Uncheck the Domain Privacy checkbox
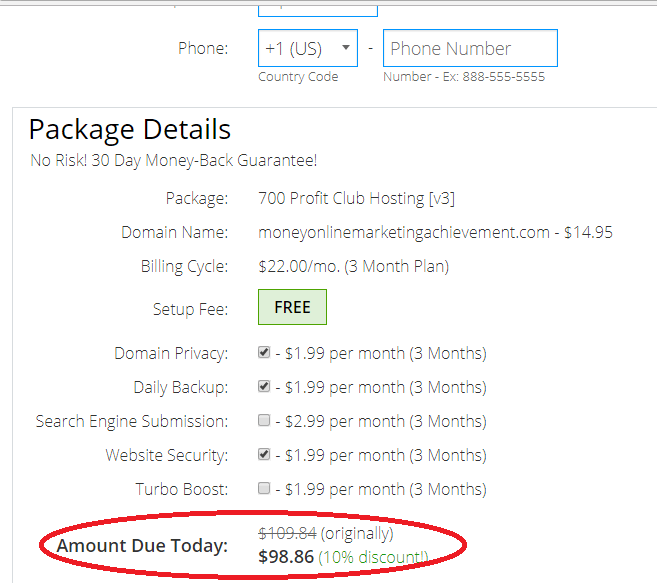Screen dimensions: 657x583 tap(264, 352)
